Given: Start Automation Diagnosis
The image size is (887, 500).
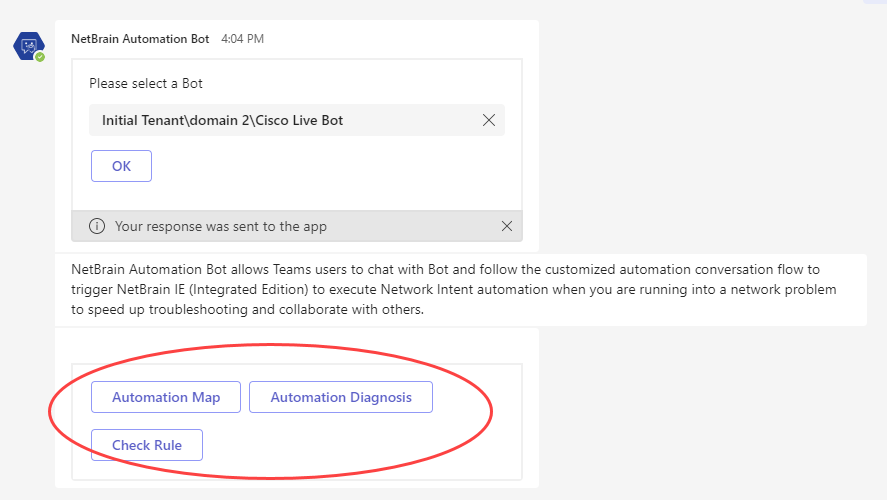Looking at the screenshot, I should point(341,397).
